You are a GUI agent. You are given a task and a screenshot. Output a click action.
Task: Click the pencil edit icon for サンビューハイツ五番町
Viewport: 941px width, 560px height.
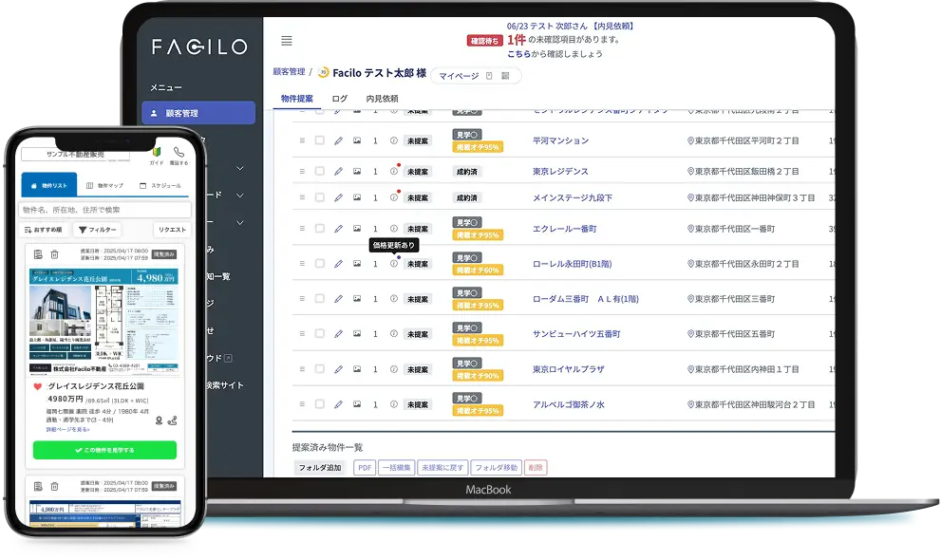338,334
